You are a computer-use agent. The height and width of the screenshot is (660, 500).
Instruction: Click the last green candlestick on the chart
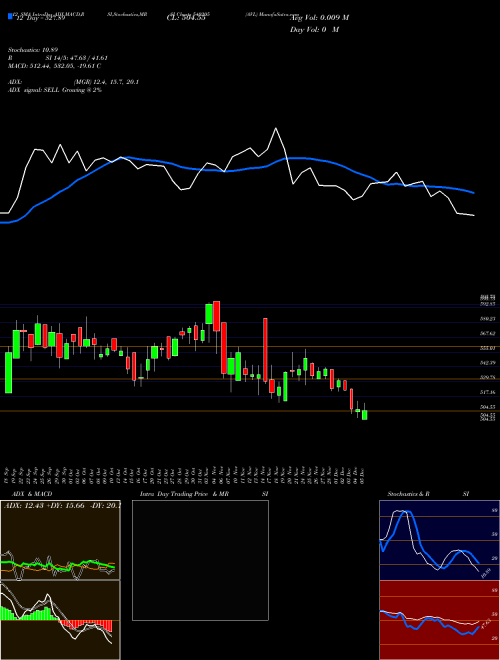pos(364,415)
